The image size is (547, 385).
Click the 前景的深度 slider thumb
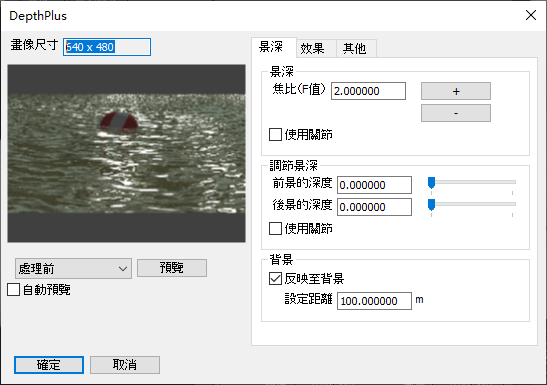[x=432, y=183]
